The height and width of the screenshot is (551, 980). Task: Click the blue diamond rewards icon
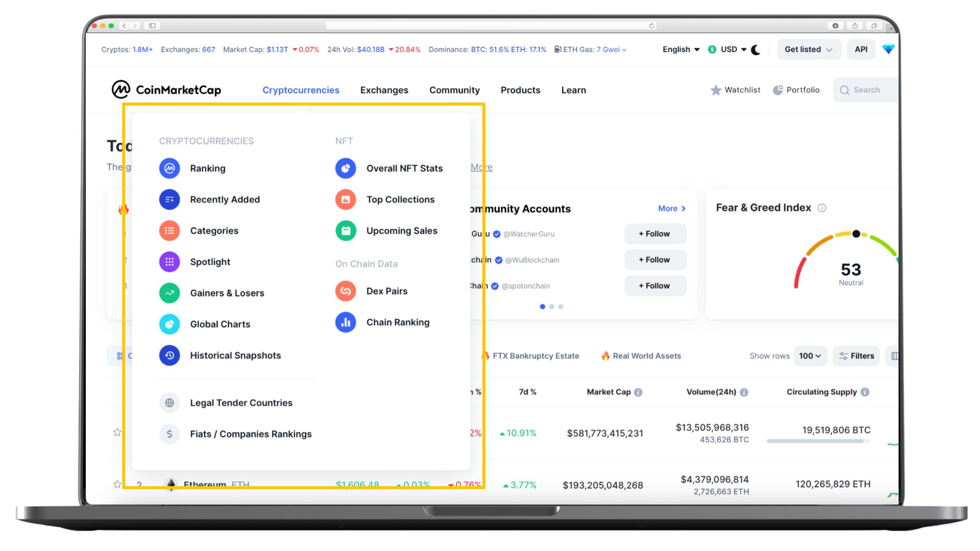(x=888, y=49)
